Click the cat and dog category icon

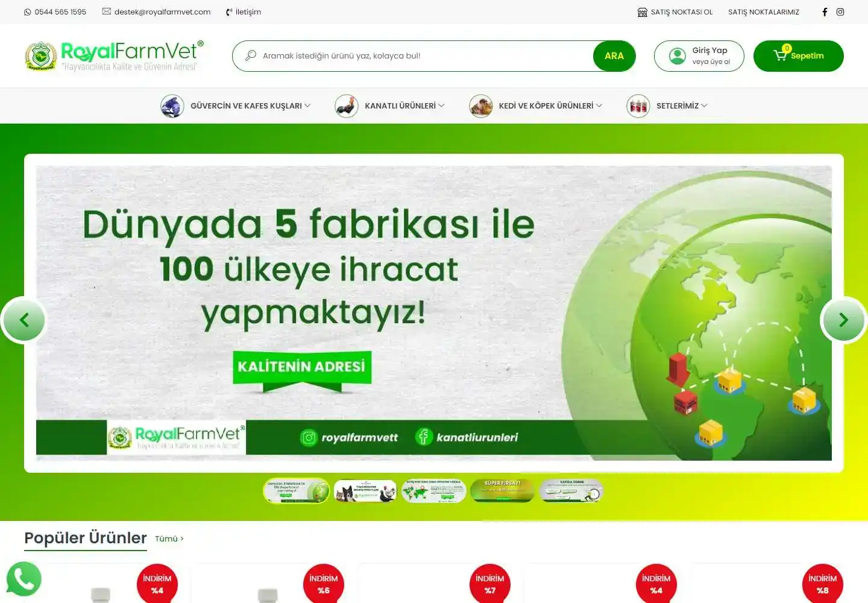pyautogui.click(x=481, y=106)
